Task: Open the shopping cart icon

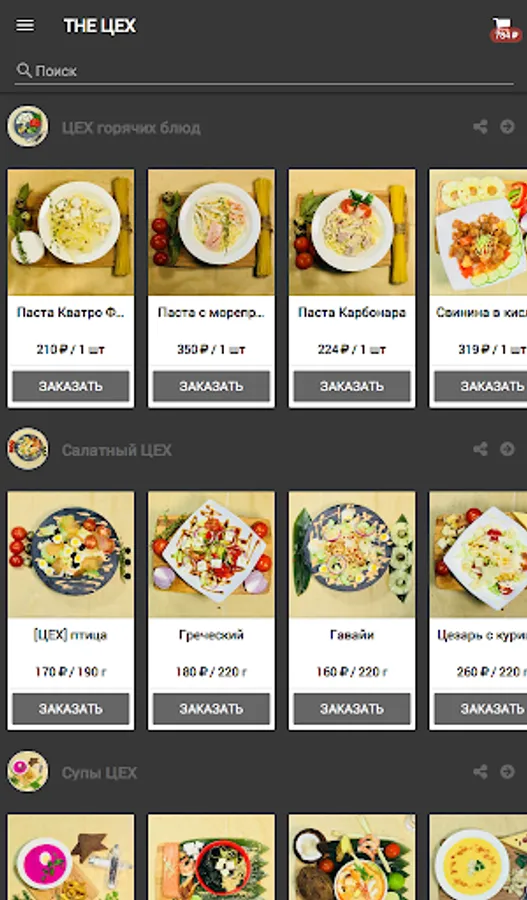Action: point(503,27)
